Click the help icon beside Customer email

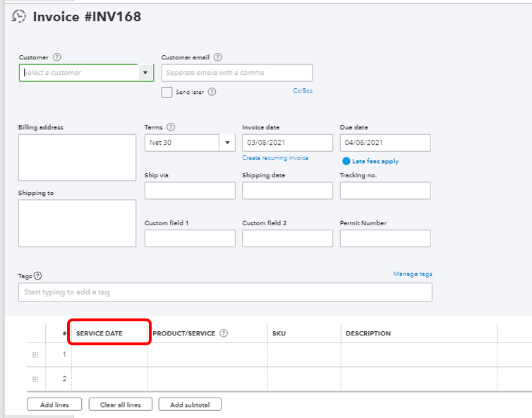pyautogui.click(x=217, y=57)
